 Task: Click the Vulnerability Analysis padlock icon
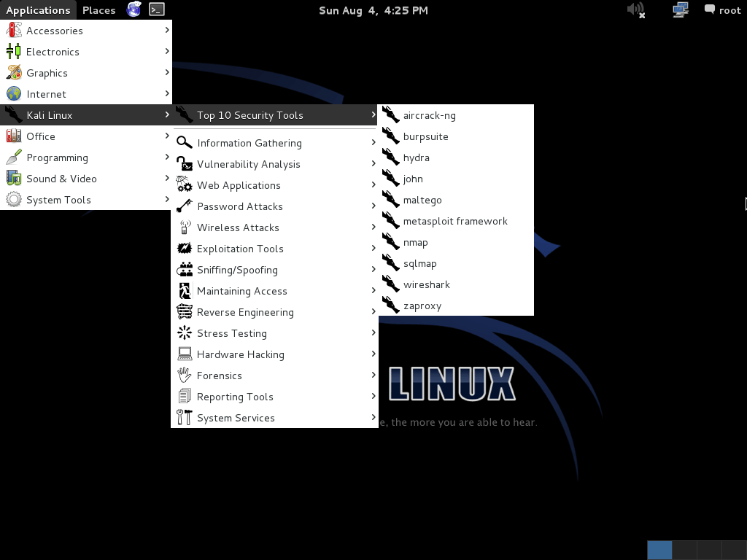coord(184,163)
